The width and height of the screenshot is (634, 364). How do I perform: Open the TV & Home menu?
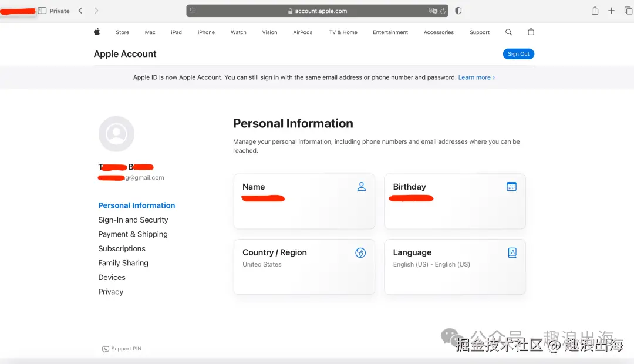343,32
